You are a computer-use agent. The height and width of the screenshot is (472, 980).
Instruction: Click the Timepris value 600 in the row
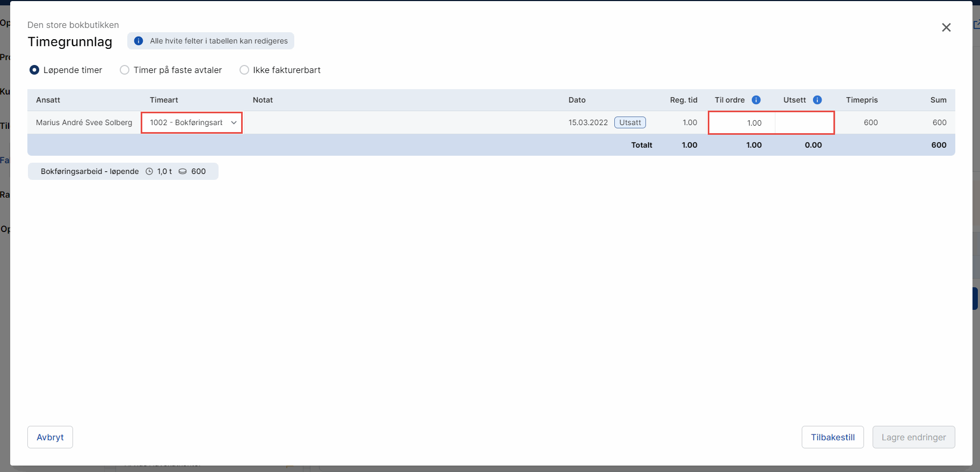point(870,122)
